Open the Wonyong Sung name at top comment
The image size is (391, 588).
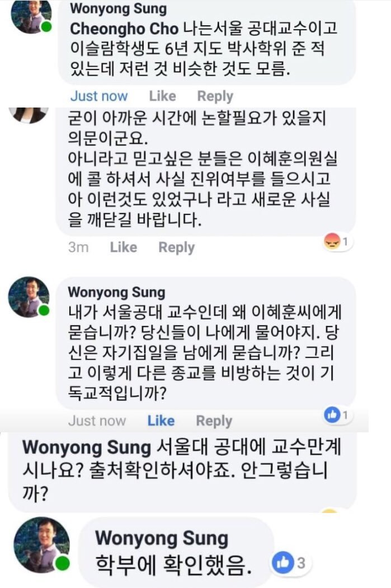click(118, 8)
